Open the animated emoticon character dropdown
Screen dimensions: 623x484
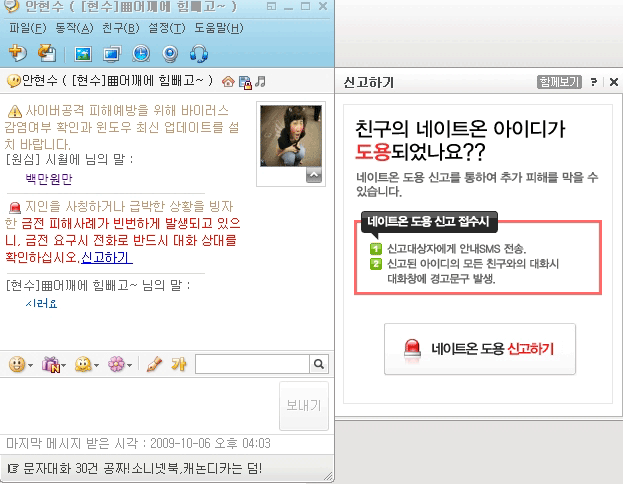point(87,364)
